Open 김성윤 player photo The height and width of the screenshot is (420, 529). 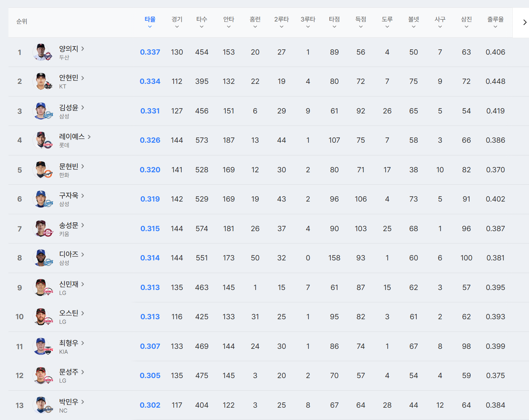(x=42, y=111)
